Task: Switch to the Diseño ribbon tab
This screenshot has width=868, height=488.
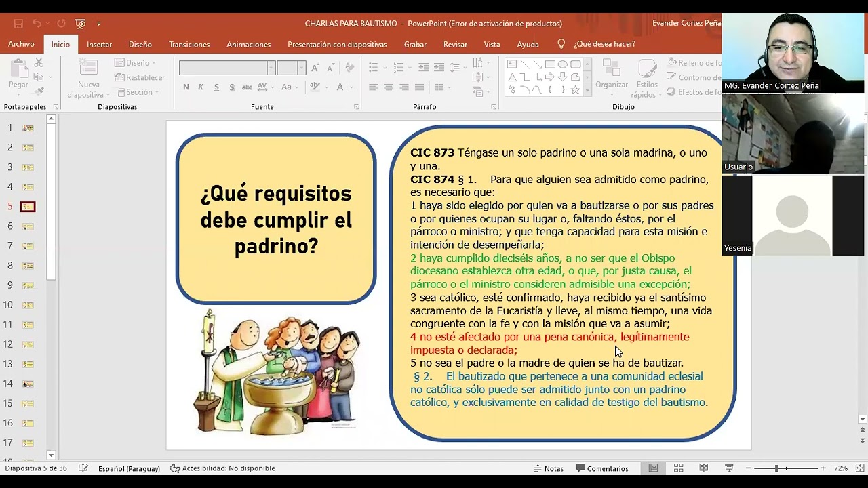Action: [x=140, y=44]
